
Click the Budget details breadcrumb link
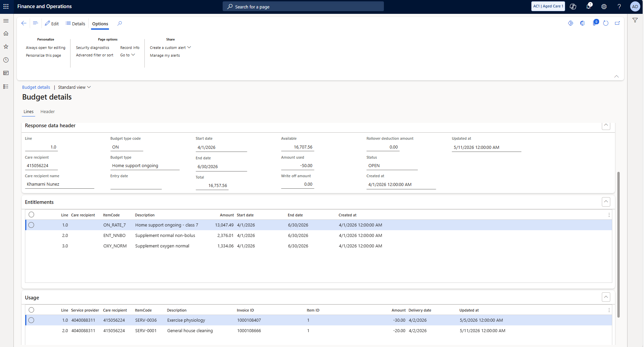click(x=36, y=87)
